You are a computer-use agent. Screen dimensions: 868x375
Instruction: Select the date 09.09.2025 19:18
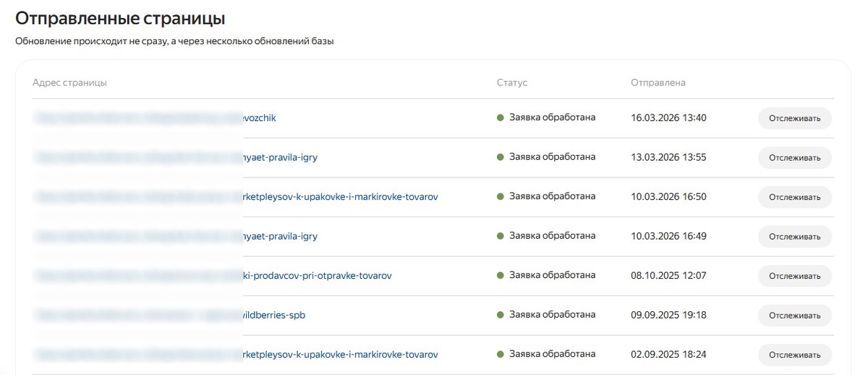pyautogui.click(x=668, y=315)
